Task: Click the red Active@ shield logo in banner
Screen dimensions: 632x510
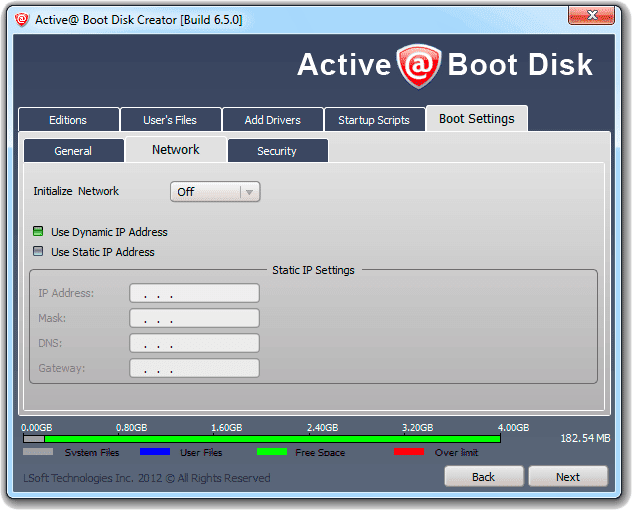Action: coord(419,66)
